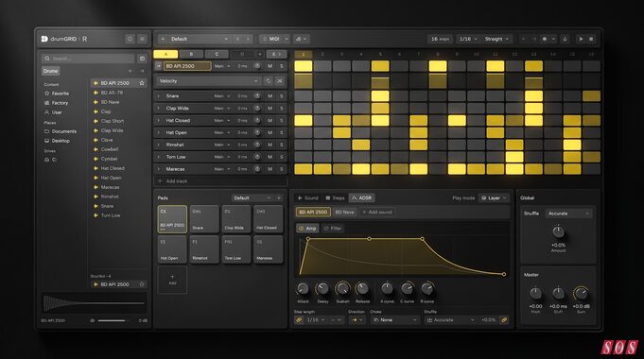This screenshot has height=359, width=644.
Task: Open the Play mode Layer dropdown
Action: [x=494, y=198]
